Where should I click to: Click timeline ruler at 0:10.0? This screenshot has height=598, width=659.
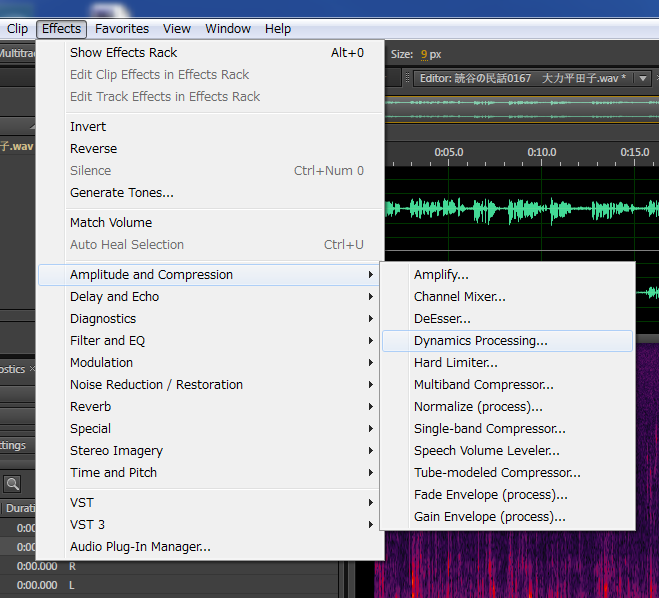(542, 153)
